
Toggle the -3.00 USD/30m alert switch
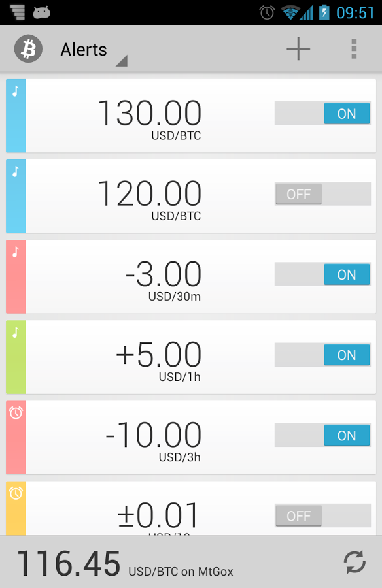coord(322,274)
